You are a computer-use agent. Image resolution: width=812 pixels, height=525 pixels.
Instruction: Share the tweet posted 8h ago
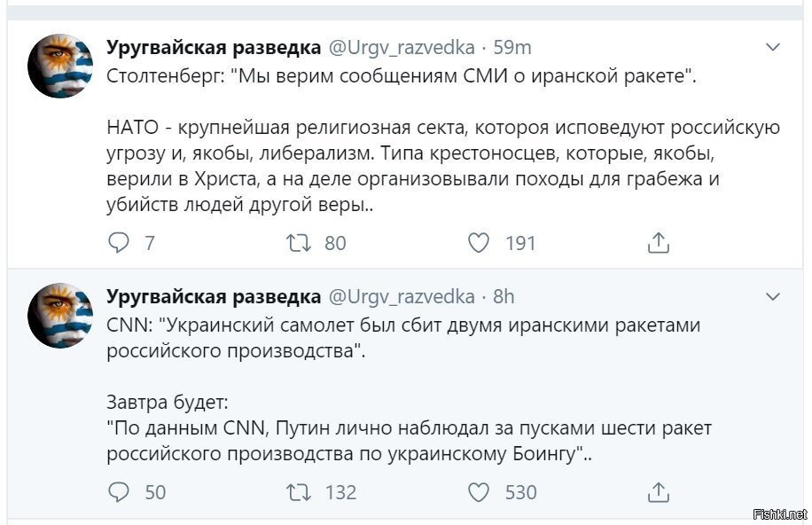[x=658, y=492]
